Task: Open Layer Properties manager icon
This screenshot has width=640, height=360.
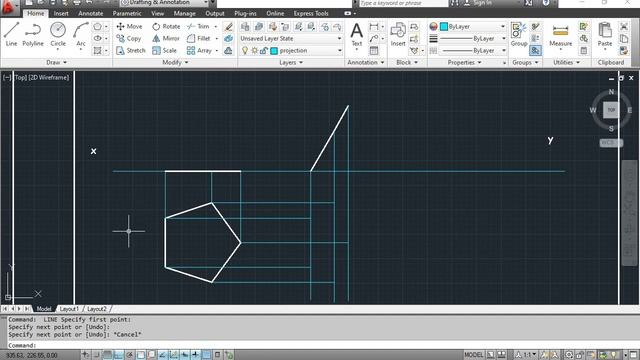Action: pos(245,27)
